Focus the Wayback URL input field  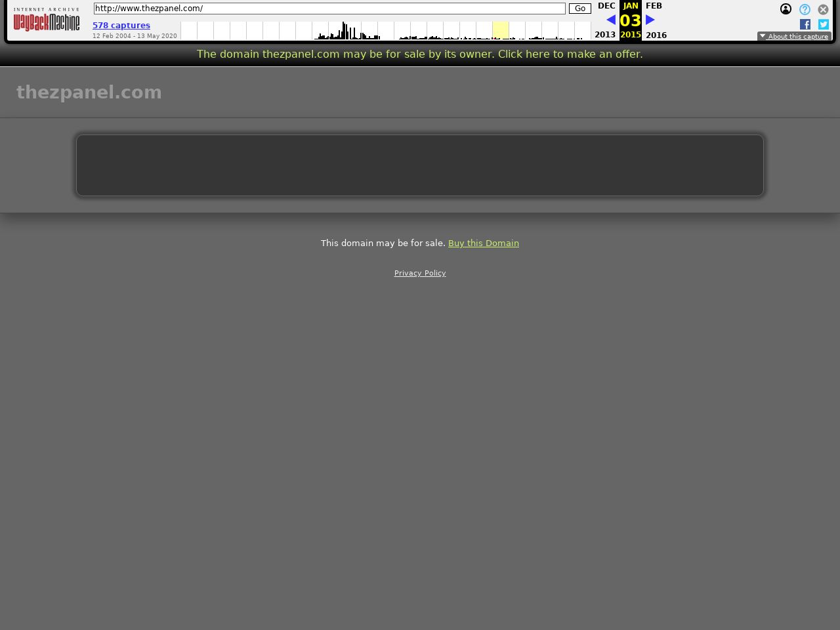329,9
